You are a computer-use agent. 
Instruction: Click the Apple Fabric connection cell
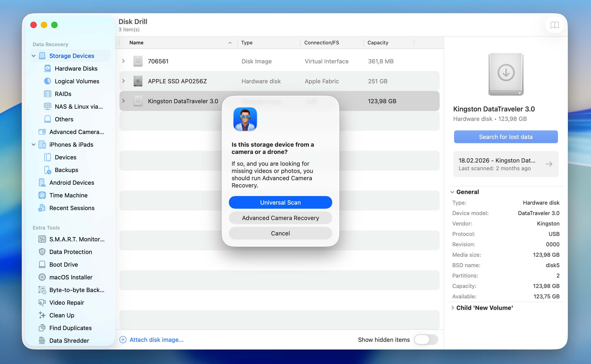322,81
